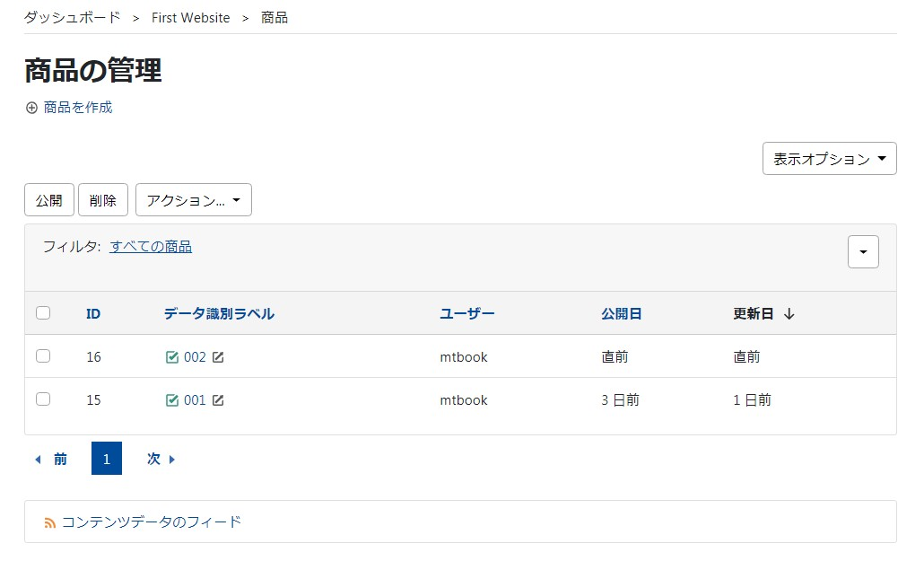Select page 1 in pagination
Screen dimensions: 924x561
pyautogui.click(x=107, y=459)
